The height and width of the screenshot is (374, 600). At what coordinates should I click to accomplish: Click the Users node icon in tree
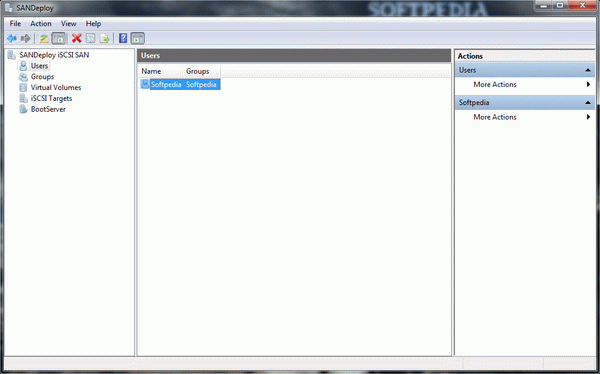[x=23, y=66]
